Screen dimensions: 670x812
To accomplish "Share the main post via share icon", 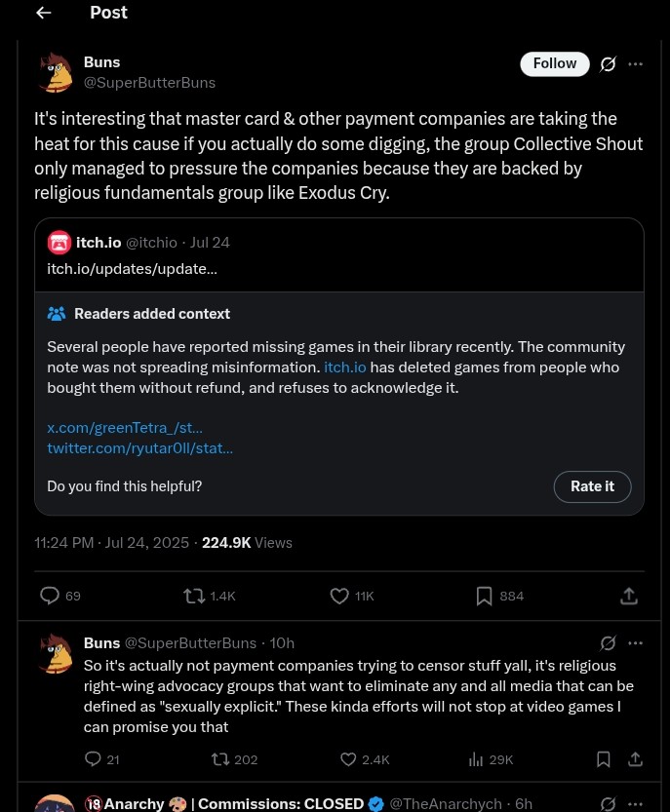I will click(628, 596).
